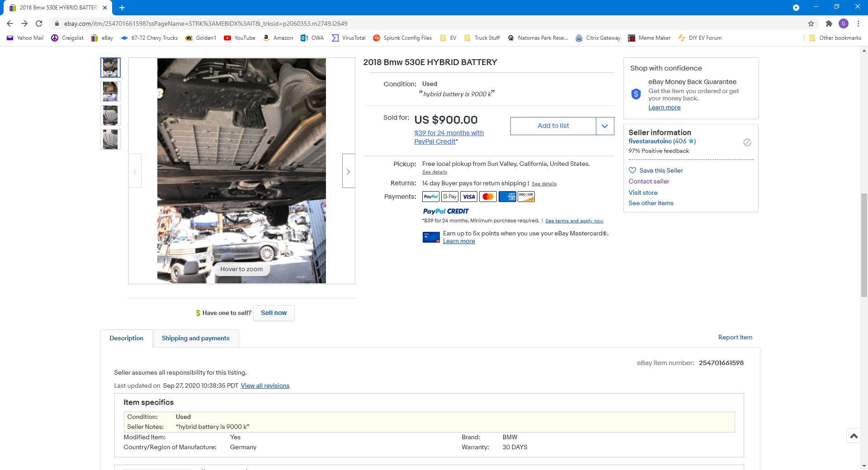This screenshot has width=868, height=470.
Task: Select the second battery photo thumbnail
Action: pyautogui.click(x=110, y=91)
